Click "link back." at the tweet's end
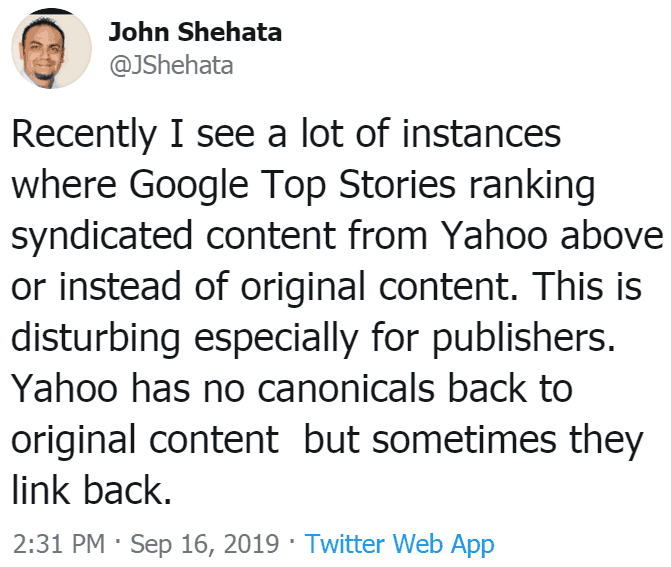This screenshot has height=567, width=671. click(x=86, y=491)
